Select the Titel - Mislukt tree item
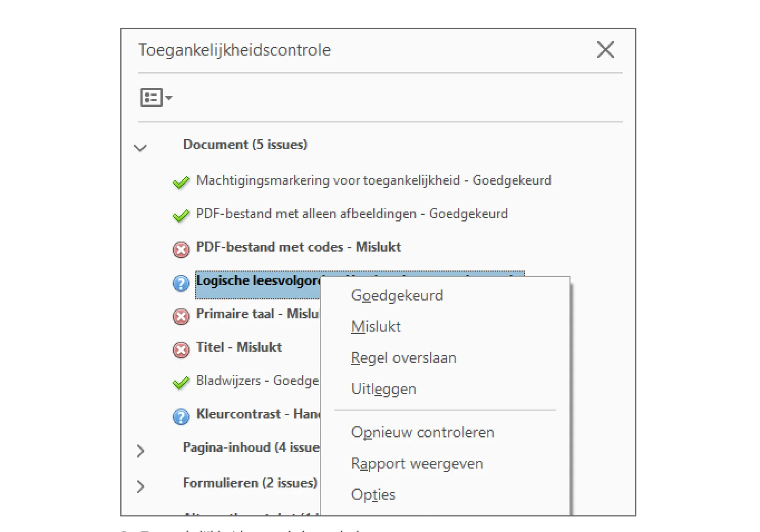The image size is (760, 532). click(239, 347)
